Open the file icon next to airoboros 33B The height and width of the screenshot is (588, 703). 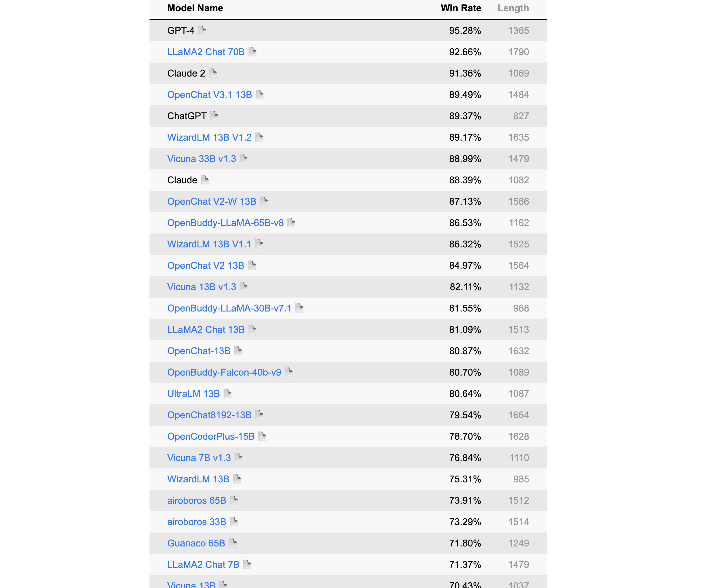coord(234,522)
